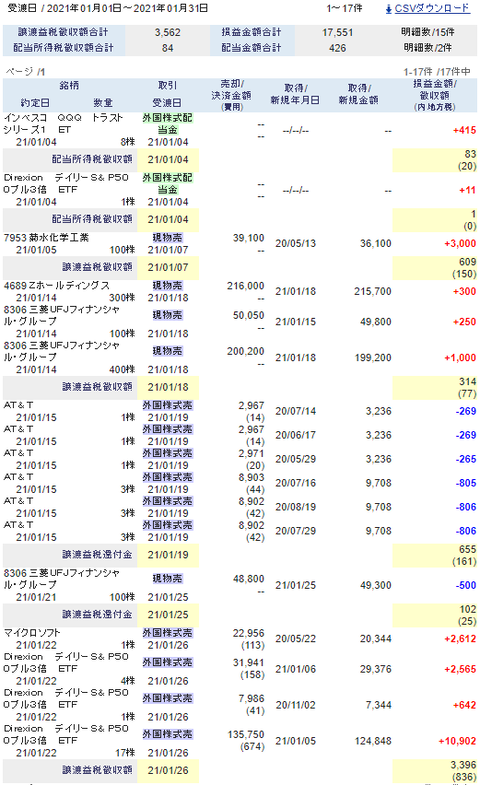This screenshot has height=785, width=480.
Task: Select the sale amount 31,941
Action: (x=248, y=663)
